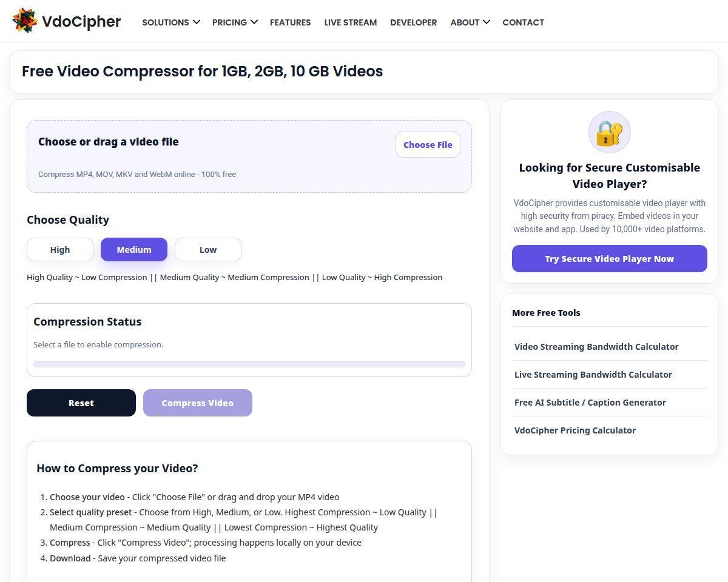Open Free AI Subtitle / Caption Generator
Screen dimensions: 728x582
(x=590, y=403)
